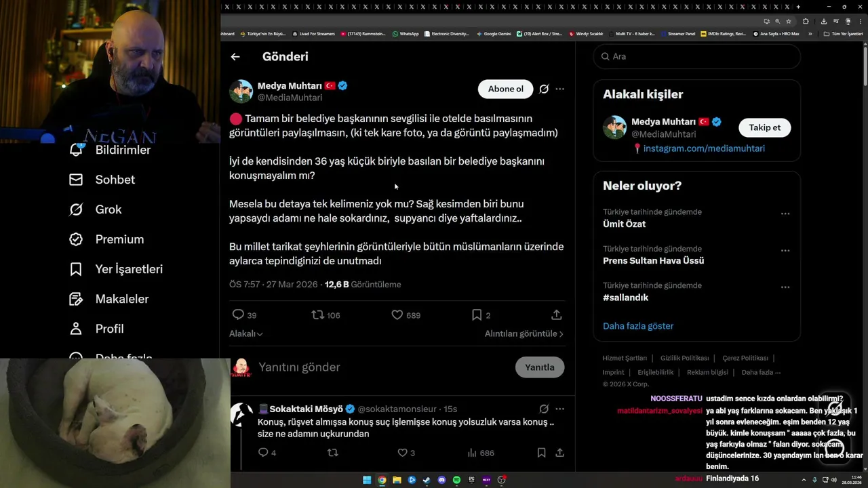
Task: Click Daha fazla göster link
Action: click(x=638, y=326)
